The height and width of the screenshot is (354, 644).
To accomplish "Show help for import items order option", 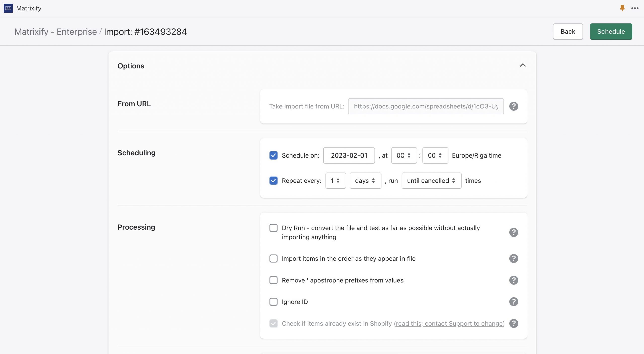I will coord(513,258).
